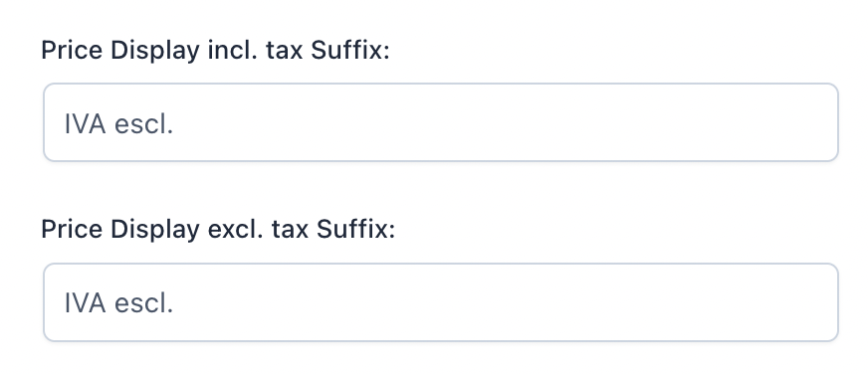Place cursor in the upper suffix text box

441,122
